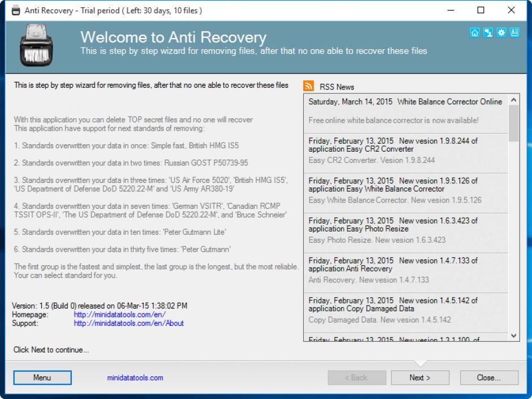The width and height of the screenshot is (532, 399).
Task: Click the orange RSS feed icon
Action: tap(308, 86)
